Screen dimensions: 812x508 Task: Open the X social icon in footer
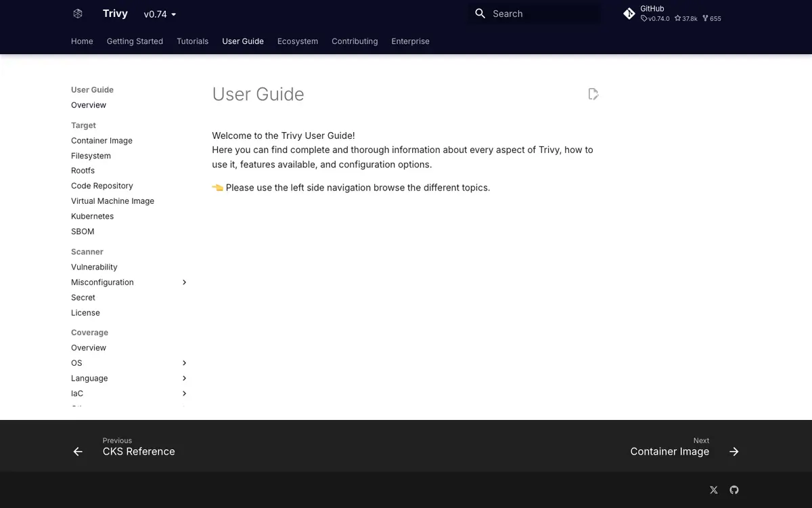point(714,490)
